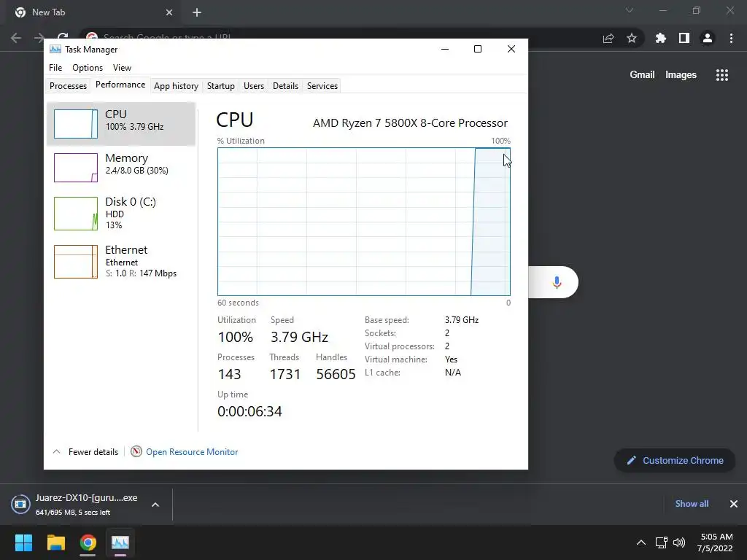This screenshot has height=560, width=747.
Task: Click the voice search microphone icon
Action: (x=557, y=282)
